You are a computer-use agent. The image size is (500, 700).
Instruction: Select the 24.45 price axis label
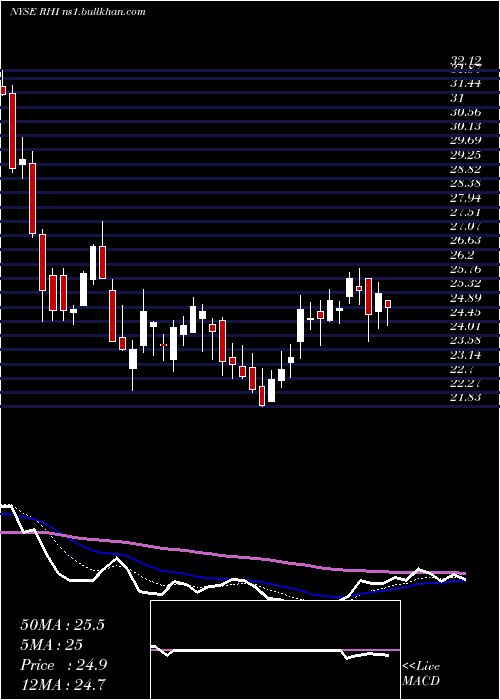click(x=466, y=312)
